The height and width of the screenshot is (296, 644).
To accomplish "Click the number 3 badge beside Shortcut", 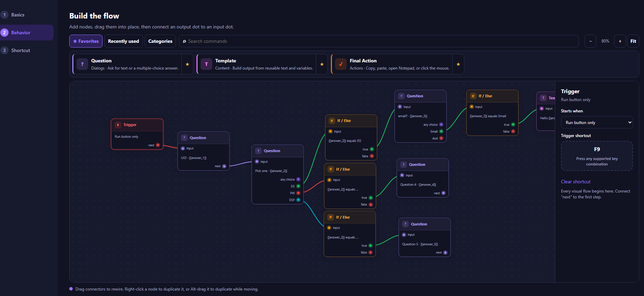I will point(4,50).
